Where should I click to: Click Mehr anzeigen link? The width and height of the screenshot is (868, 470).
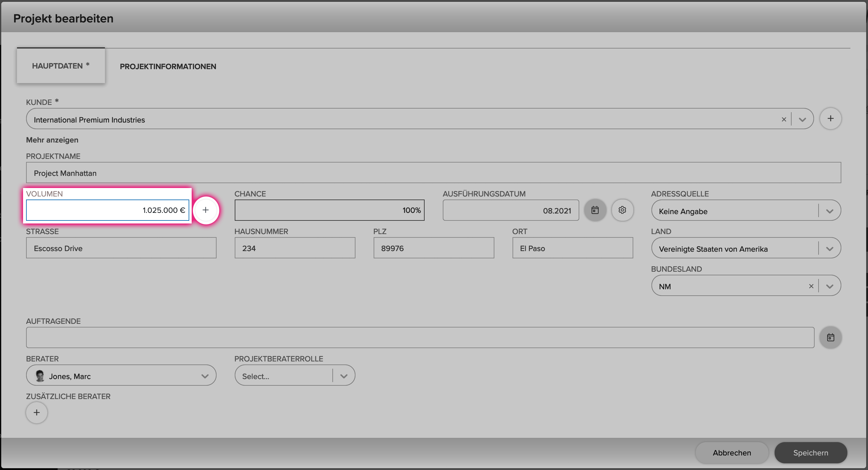point(52,140)
